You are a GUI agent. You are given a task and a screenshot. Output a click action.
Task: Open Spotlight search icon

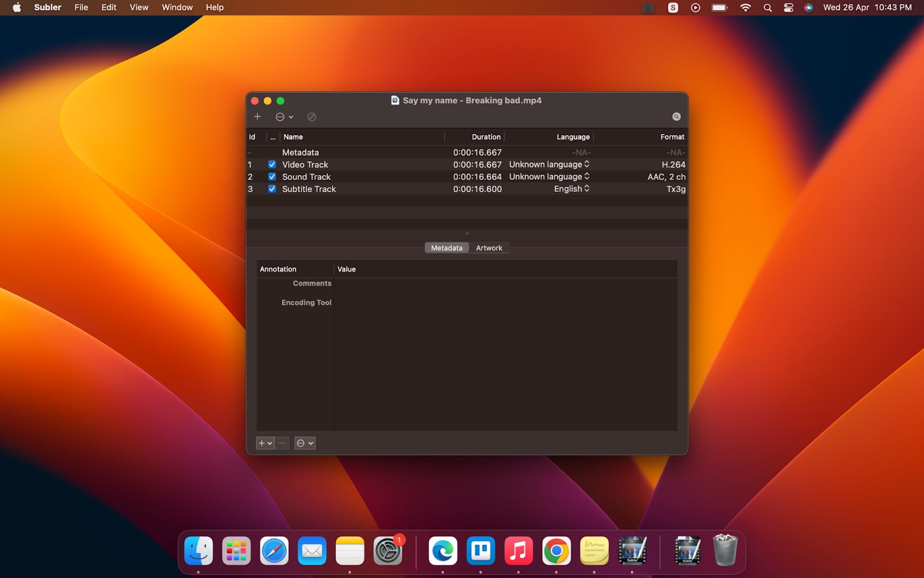point(767,8)
